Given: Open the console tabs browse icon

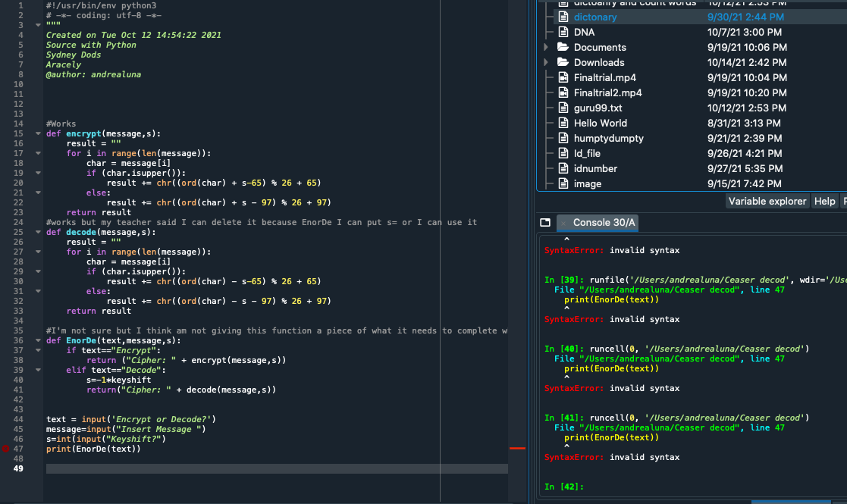Looking at the screenshot, I should coord(545,222).
